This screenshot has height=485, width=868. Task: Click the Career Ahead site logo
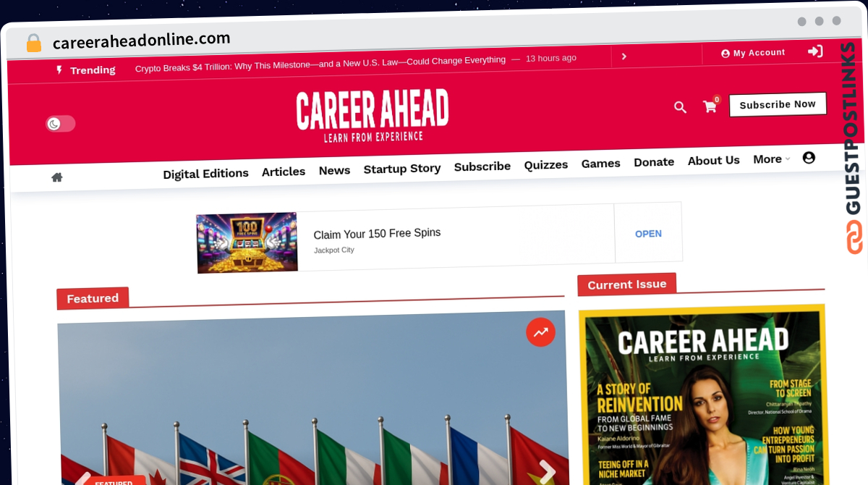tap(373, 116)
